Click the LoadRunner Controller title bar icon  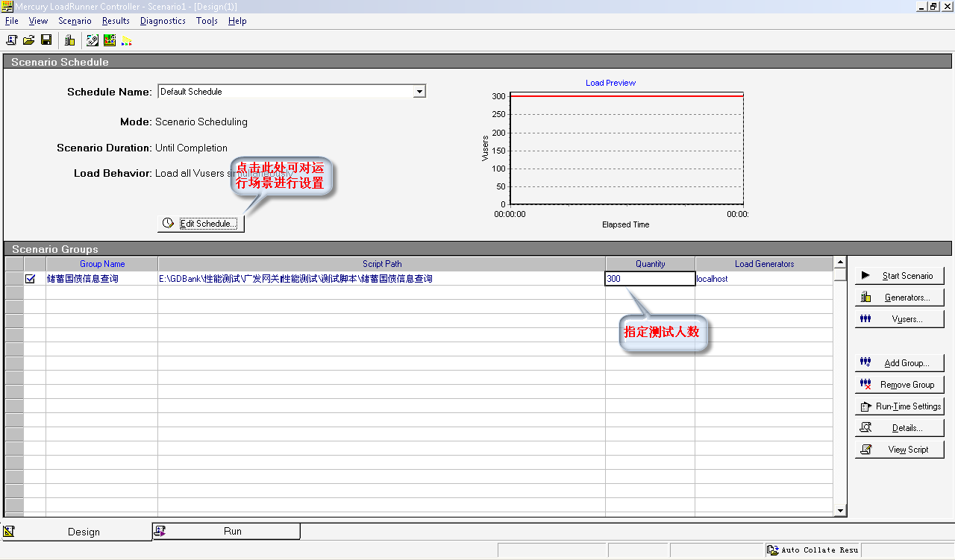point(7,6)
